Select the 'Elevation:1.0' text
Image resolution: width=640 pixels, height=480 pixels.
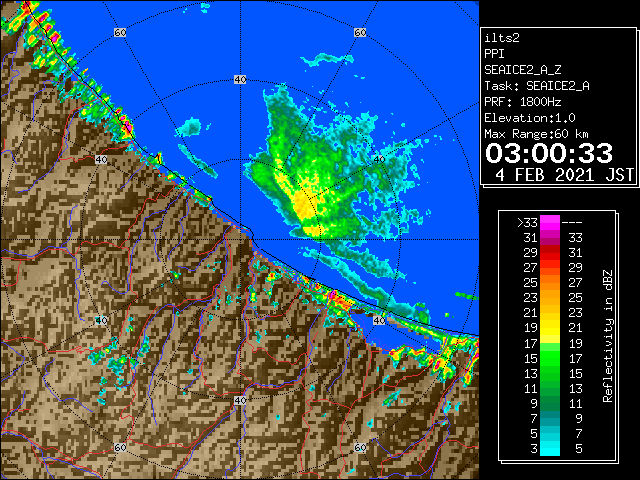click(x=530, y=118)
